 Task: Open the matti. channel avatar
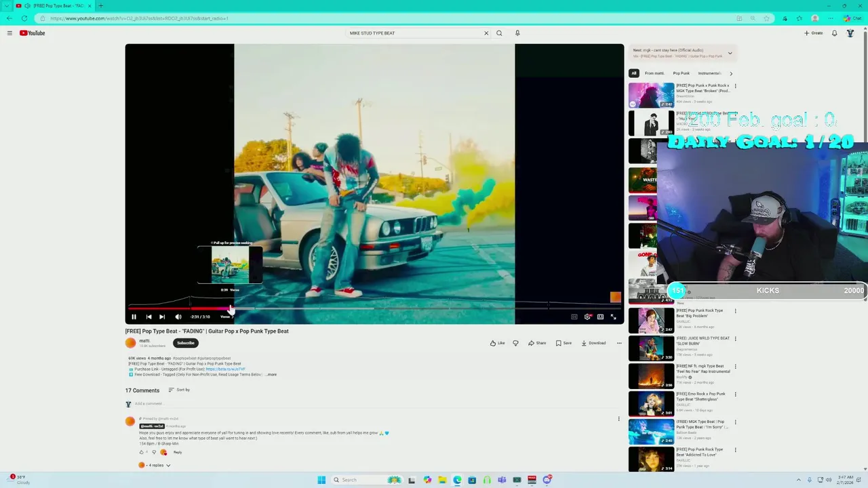[x=130, y=343]
